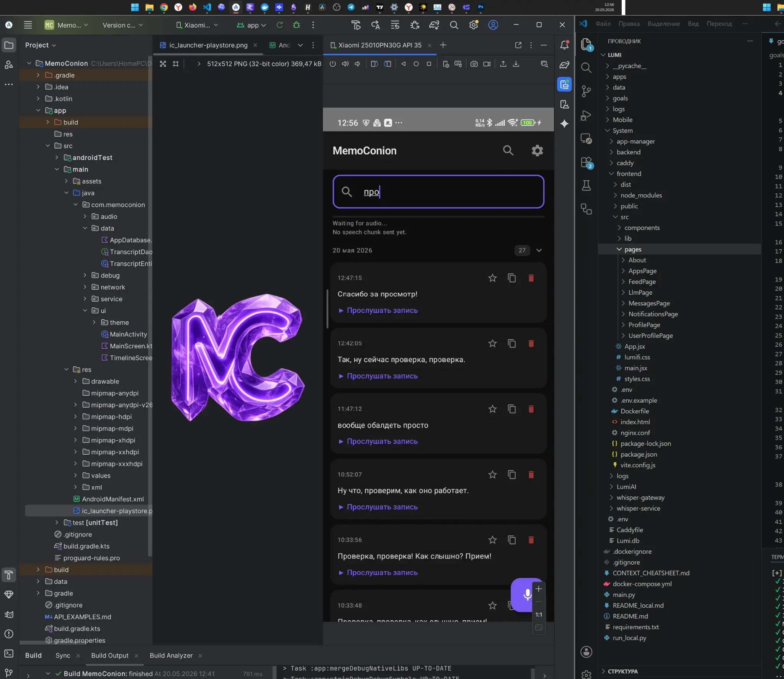Viewport: 784px width, 679px height.
Task: Open the Project view dropdown
Action: [41, 45]
